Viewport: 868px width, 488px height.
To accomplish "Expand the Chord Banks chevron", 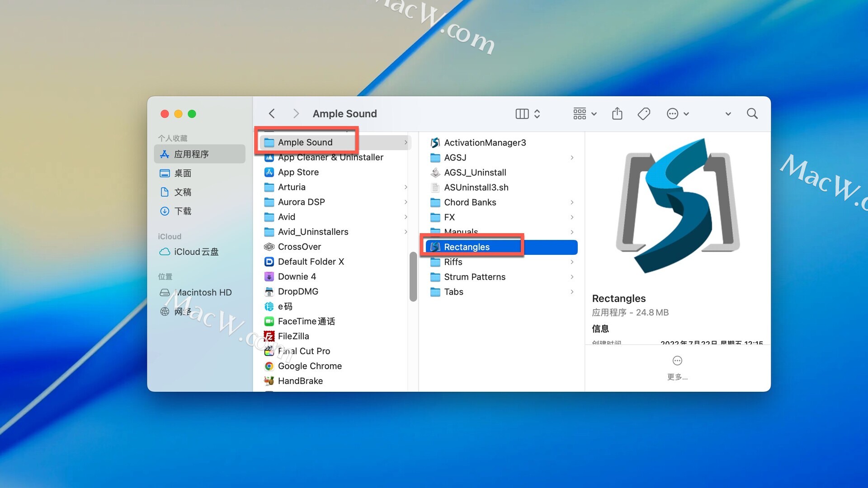I will coord(572,202).
